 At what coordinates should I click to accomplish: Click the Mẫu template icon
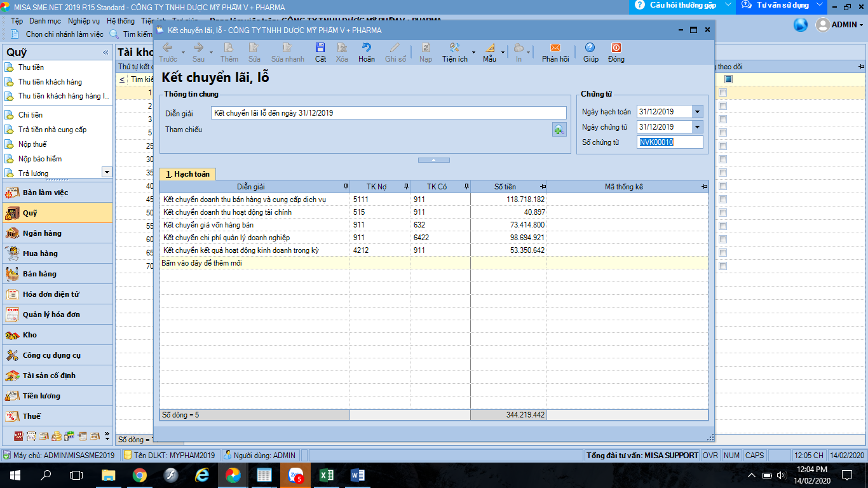(489, 48)
